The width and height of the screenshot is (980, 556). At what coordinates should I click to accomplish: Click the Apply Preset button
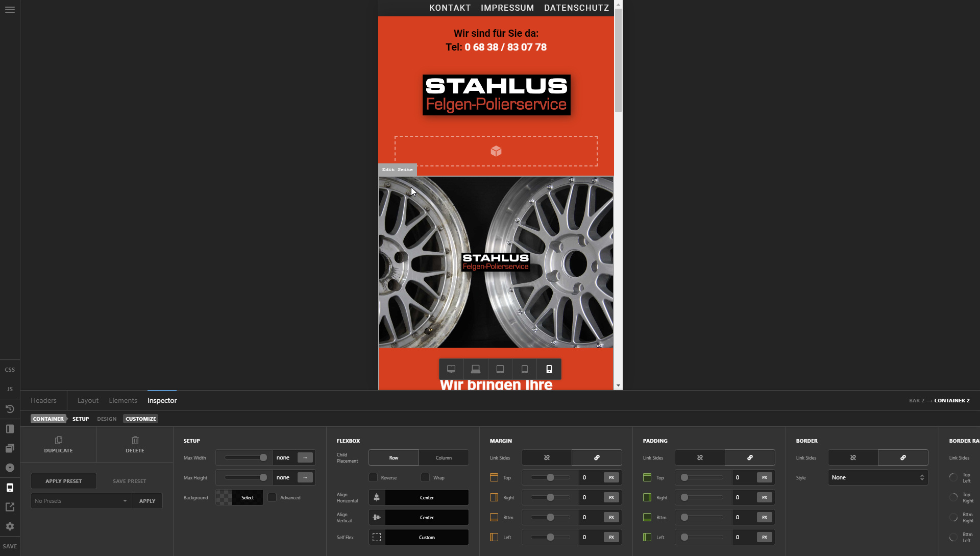pos(64,481)
